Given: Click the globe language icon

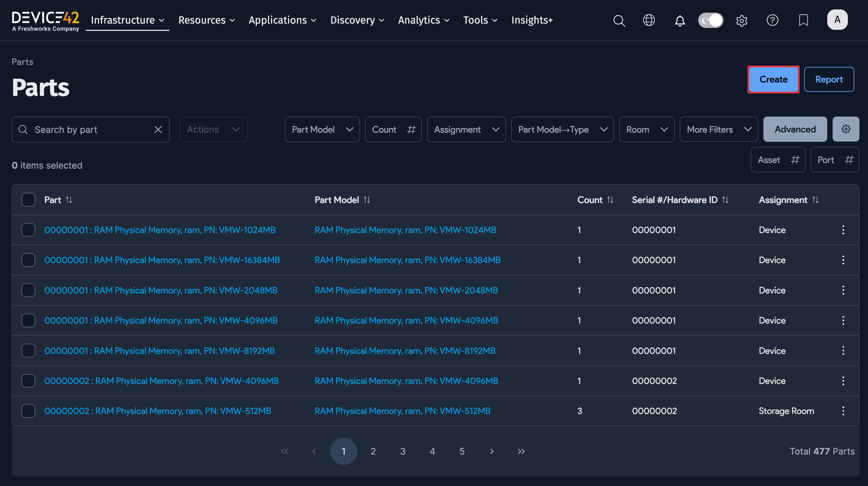Looking at the screenshot, I should pyautogui.click(x=649, y=20).
